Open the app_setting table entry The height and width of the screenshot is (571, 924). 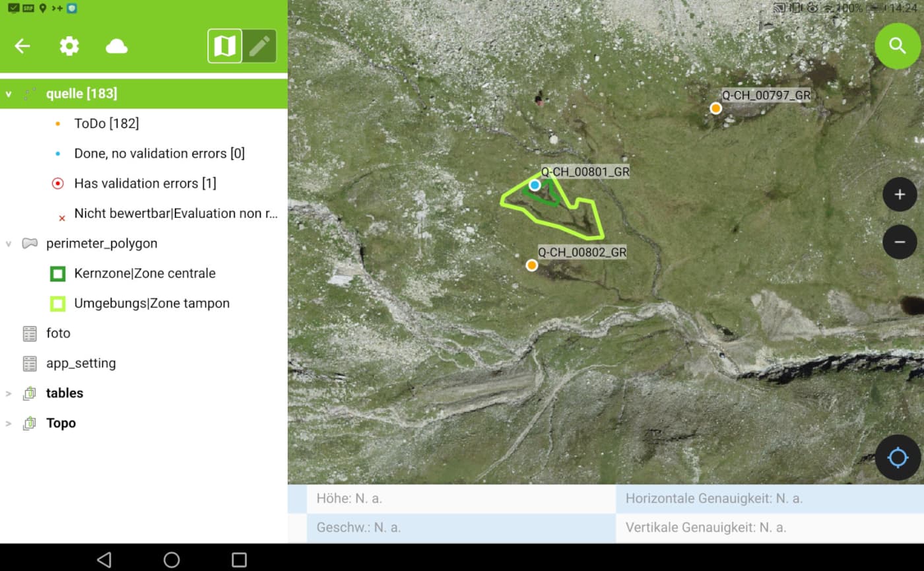(81, 362)
